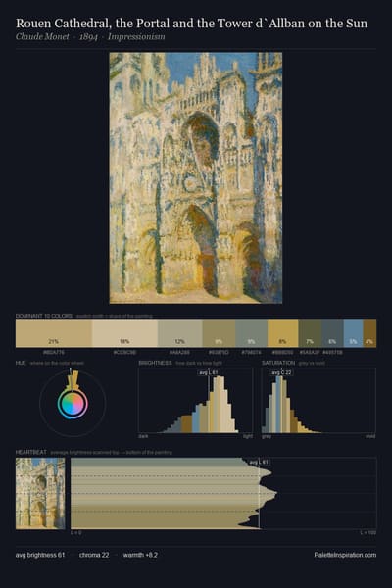Click 'chroma 22' in the footer
392x588 pixels.
tap(94, 555)
